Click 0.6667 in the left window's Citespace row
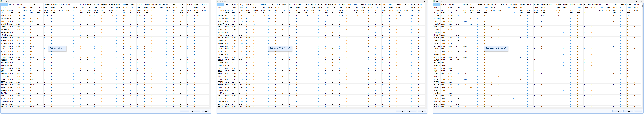This screenshot has width=644, height=114. (x=10, y=13)
